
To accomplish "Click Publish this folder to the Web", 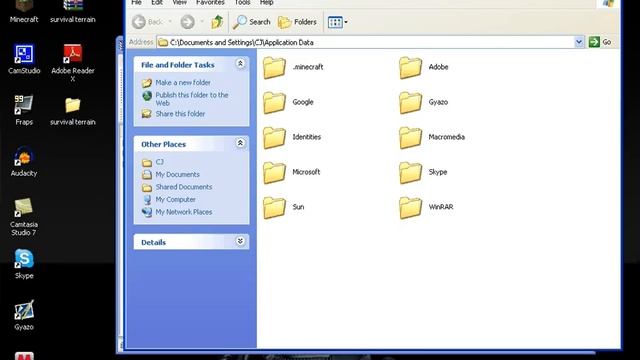I will [185, 99].
